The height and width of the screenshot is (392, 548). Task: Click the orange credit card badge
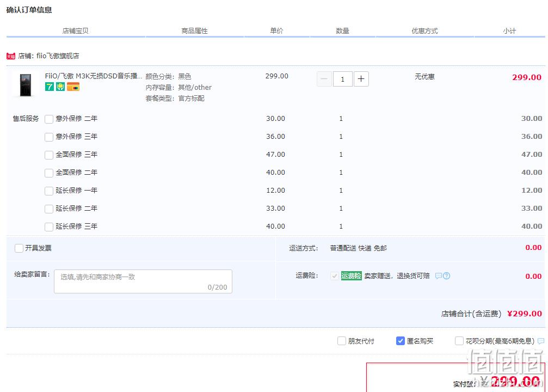pos(73,87)
